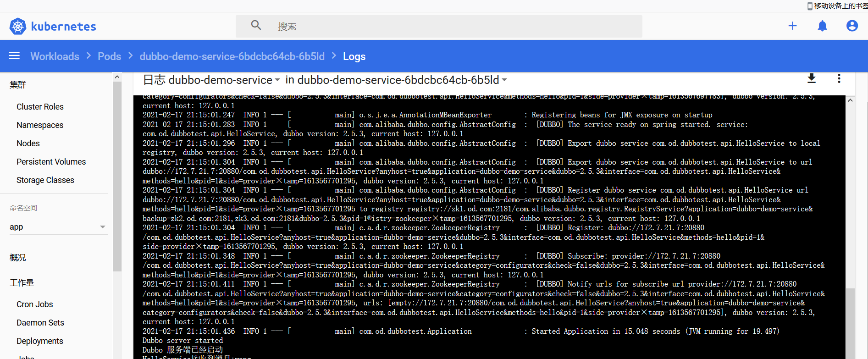The width and height of the screenshot is (868, 359).
Task: Click the 集群 cluster section heading
Action: (x=18, y=84)
